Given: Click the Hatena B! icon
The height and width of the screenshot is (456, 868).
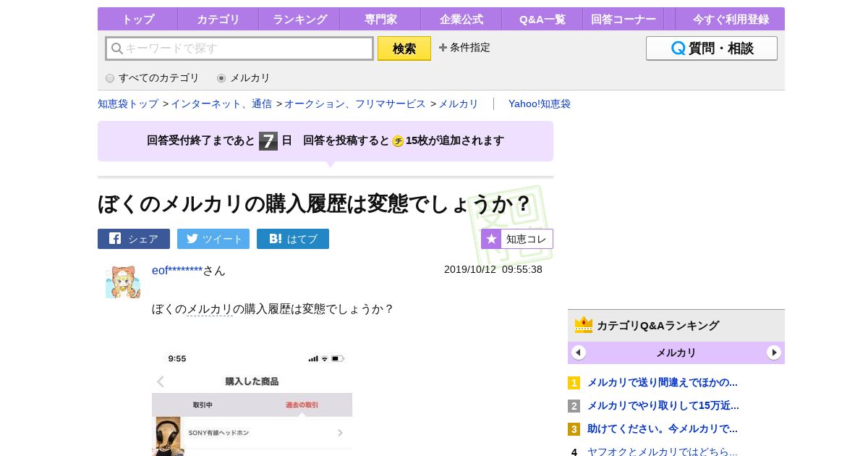Looking at the screenshot, I should pos(276,238).
